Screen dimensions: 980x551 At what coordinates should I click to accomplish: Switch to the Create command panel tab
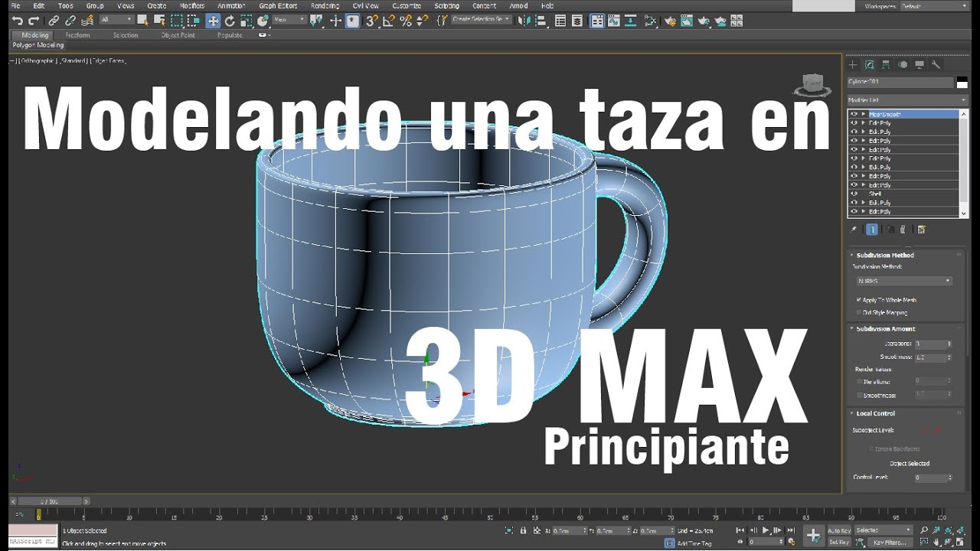click(x=853, y=65)
